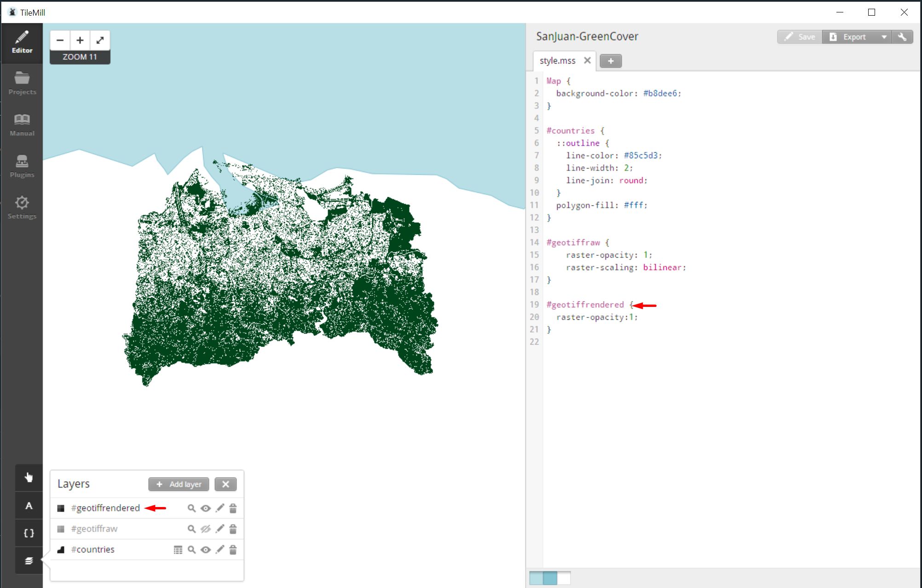922x588 pixels.
Task: Switch to the style.mss tab
Action: pos(557,61)
